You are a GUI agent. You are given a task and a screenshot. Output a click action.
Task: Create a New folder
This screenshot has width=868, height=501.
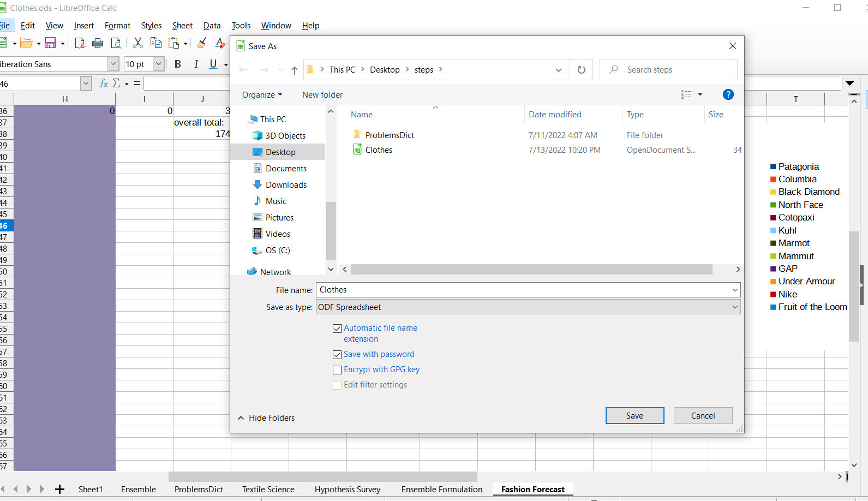tap(322, 94)
